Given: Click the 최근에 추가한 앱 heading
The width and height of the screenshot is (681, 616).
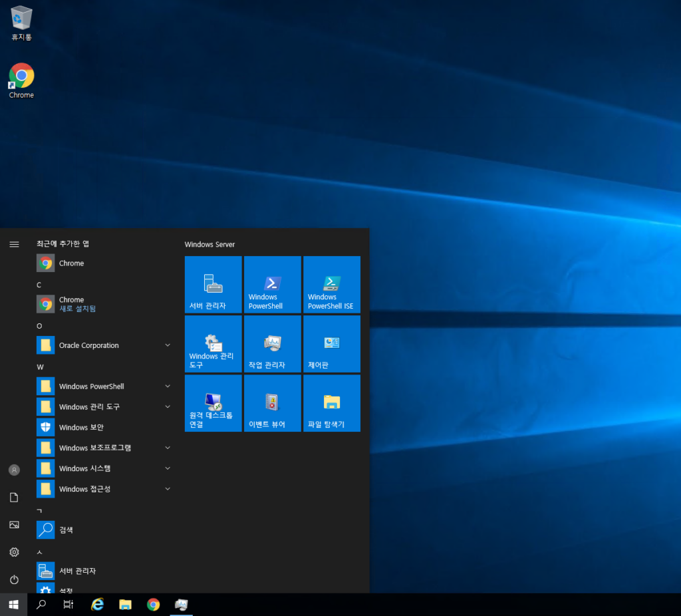Looking at the screenshot, I should pos(63,243).
